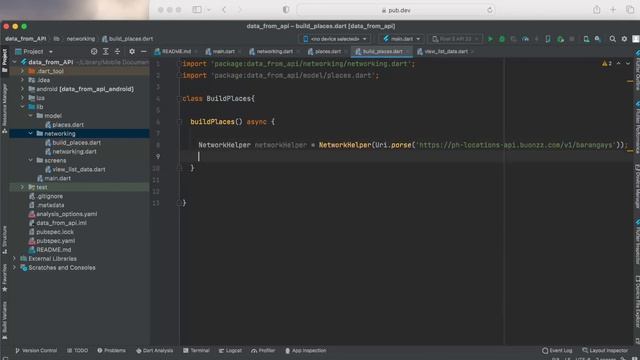Toggle the Flutter Outline right panel
Viewport: 640px width, 360px height.
637,70
